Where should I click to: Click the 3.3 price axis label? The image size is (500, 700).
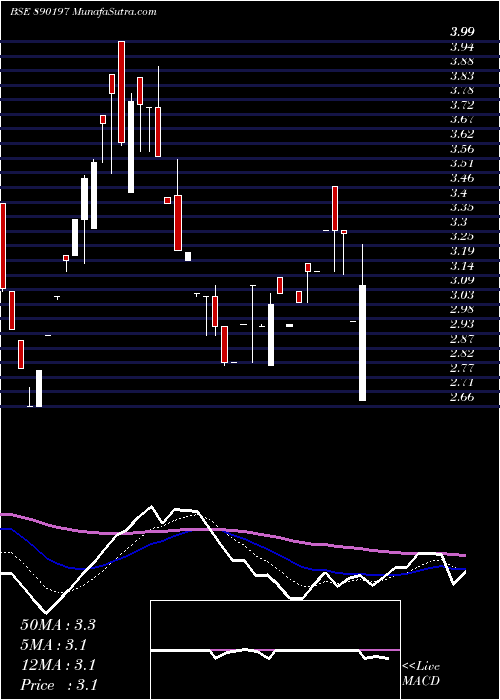click(x=459, y=222)
